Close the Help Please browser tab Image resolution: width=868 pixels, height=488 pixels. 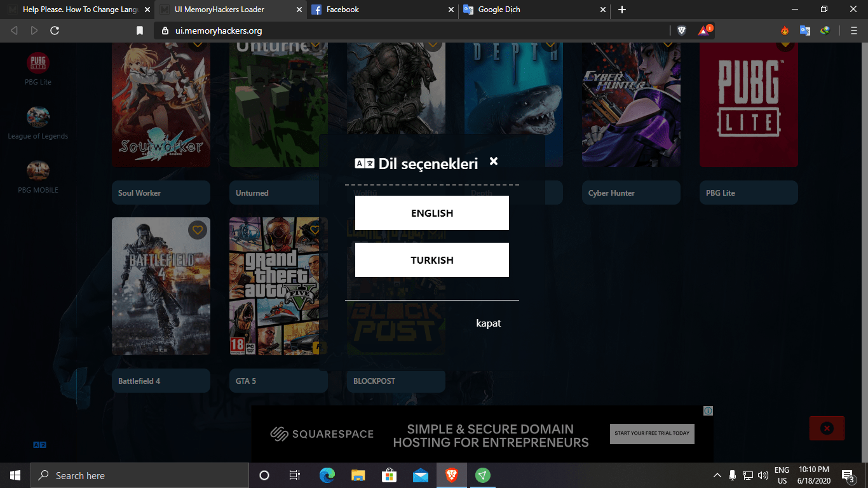pyautogui.click(x=147, y=10)
